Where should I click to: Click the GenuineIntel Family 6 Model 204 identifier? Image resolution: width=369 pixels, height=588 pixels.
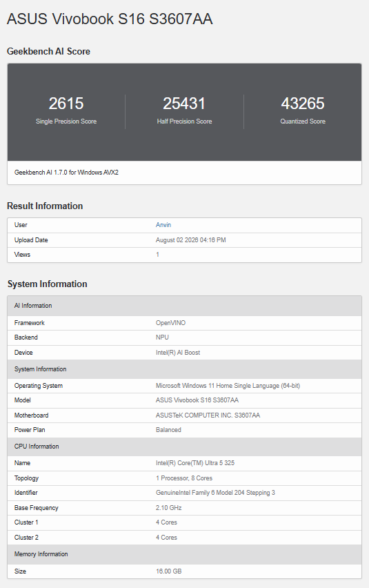coord(215,493)
